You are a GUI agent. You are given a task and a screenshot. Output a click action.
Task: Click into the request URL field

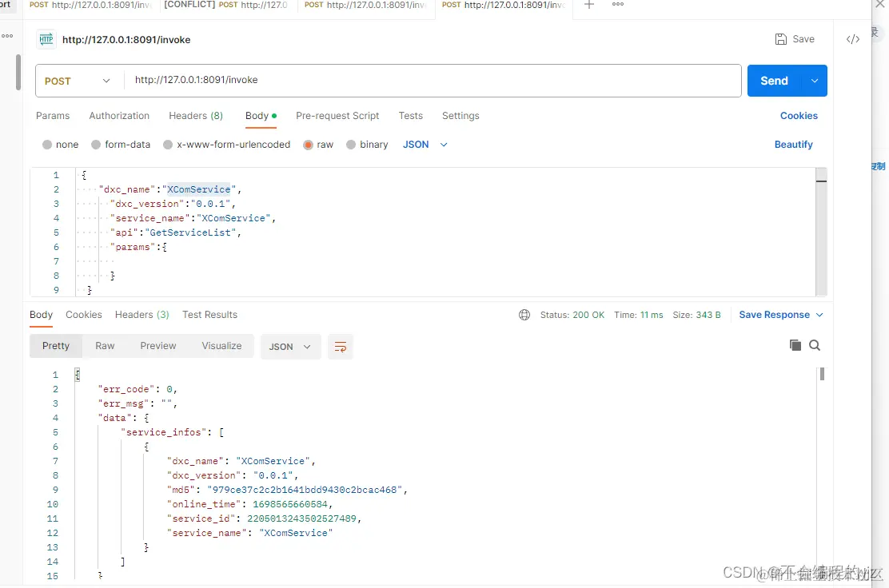tap(433, 81)
